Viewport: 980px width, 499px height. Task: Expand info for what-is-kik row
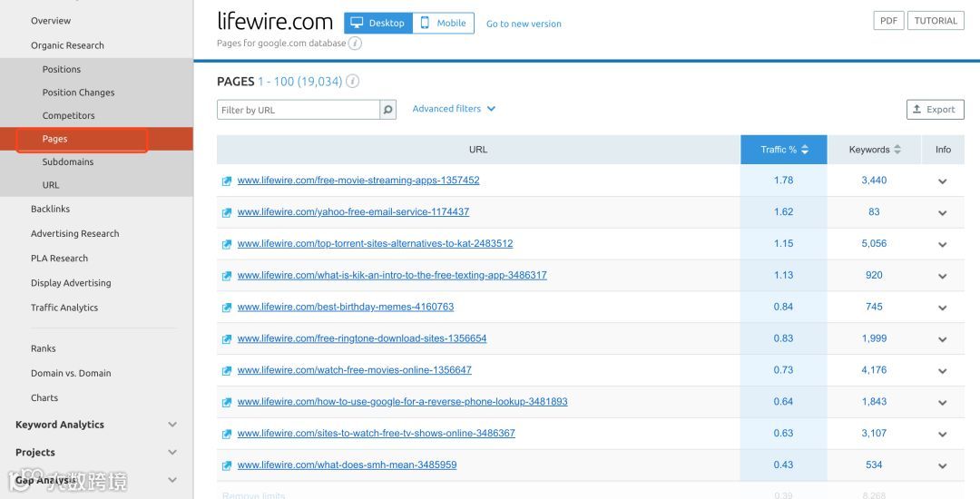pyautogui.click(x=943, y=276)
